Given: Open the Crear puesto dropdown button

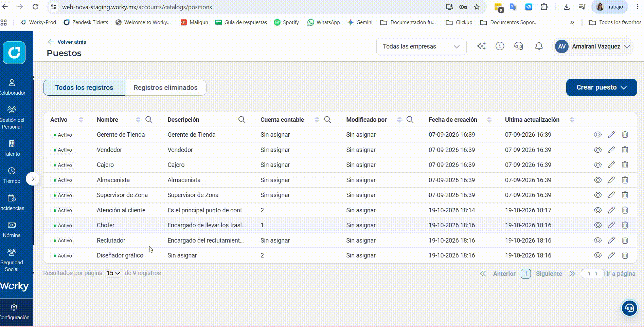Looking at the screenshot, I should (x=601, y=88).
